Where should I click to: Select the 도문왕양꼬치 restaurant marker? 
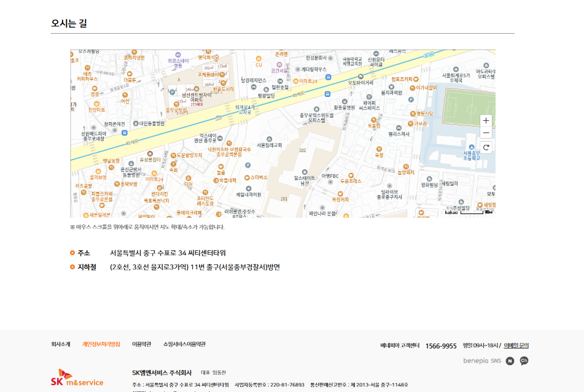click(173, 155)
